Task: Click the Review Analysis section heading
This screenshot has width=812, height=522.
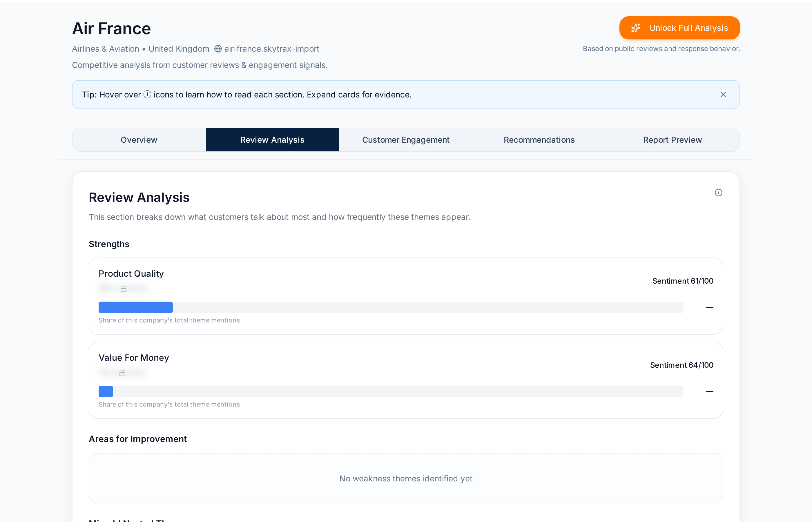Action: (x=139, y=197)
